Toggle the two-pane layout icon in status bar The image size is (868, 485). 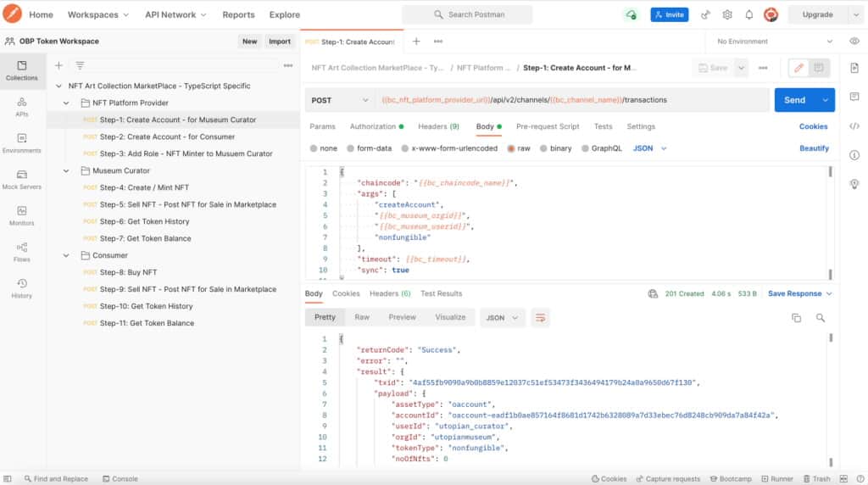843,479
